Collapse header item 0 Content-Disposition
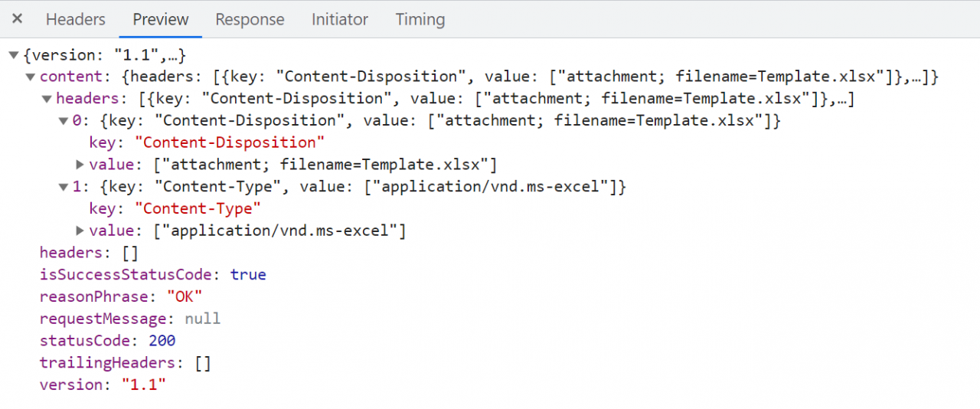The height and width of the screenshot is (409, 980). 64,121
